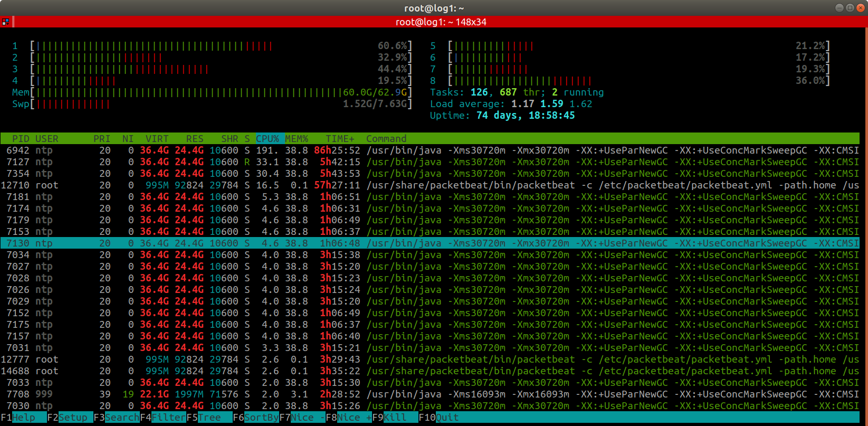Activate F4 Filter
This screenshot has width=868, height=426.
tap(163, 418)
